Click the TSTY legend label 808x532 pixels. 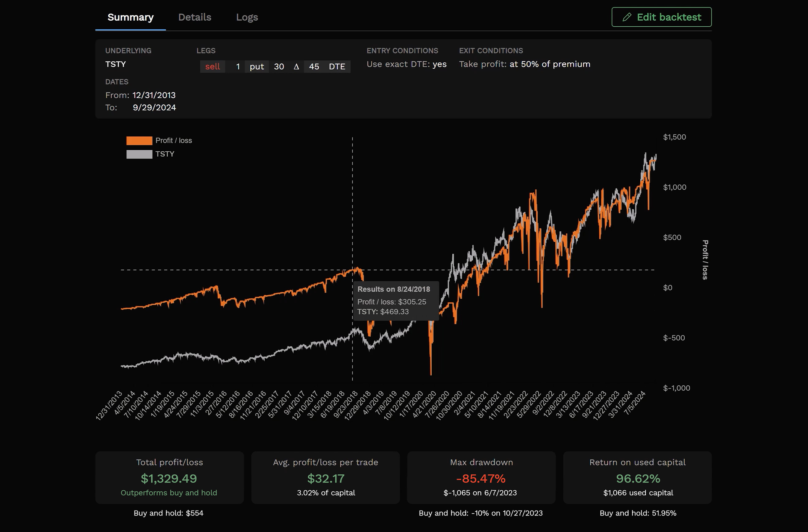(x=165, y=154)
